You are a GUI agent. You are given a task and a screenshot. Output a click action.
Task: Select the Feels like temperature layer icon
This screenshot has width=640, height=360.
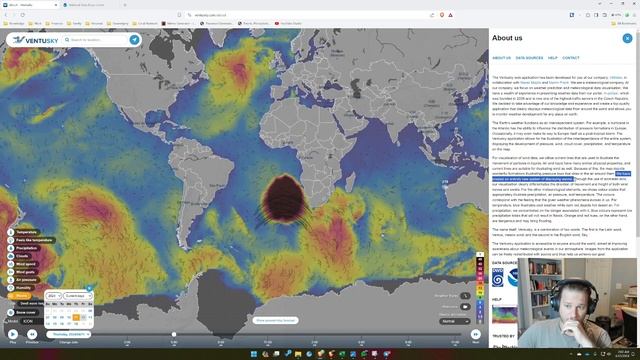[11, 240]
